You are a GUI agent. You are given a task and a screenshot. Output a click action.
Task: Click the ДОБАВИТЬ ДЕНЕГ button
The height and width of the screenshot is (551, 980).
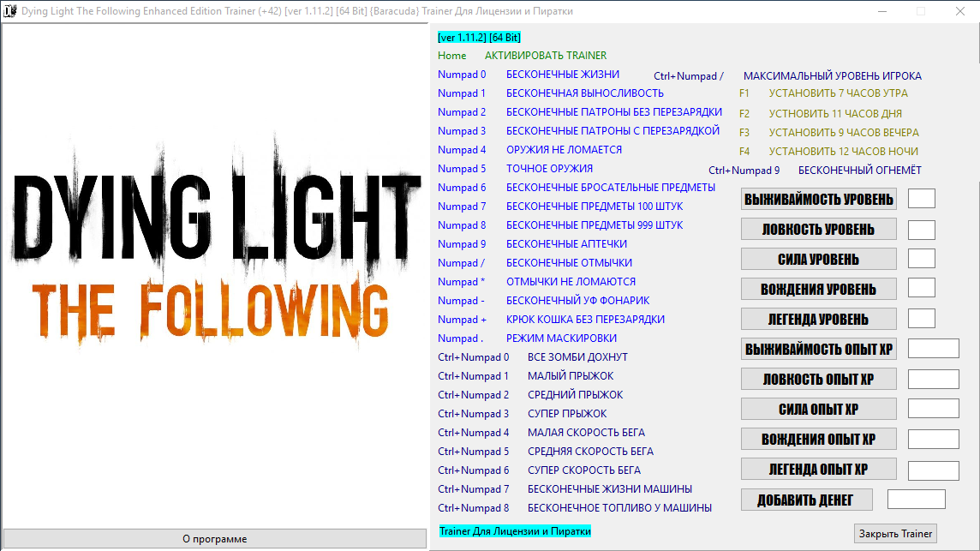[x=807, y=500]
